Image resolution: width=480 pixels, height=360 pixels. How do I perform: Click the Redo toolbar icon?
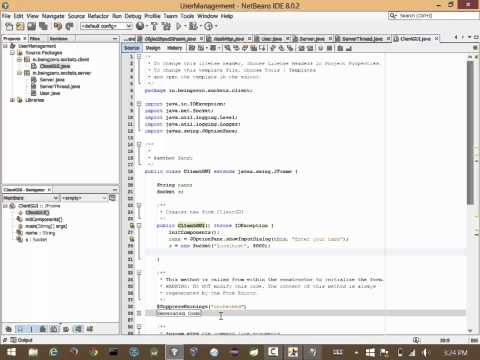pos(69,26)
